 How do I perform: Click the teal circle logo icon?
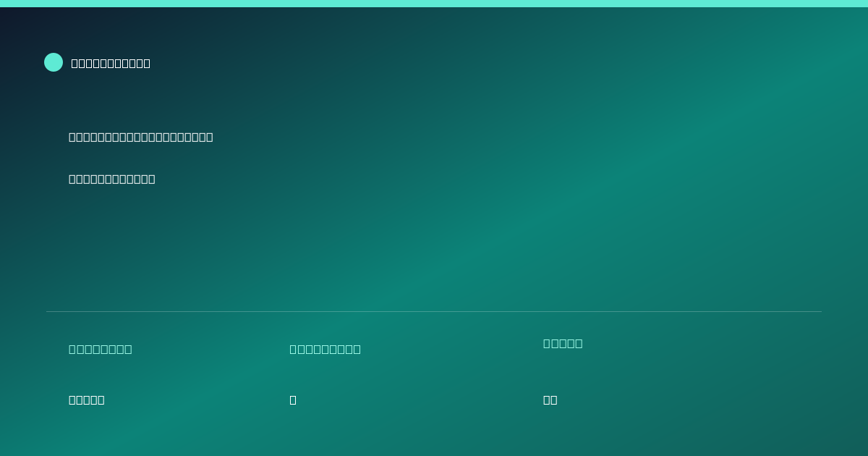[x=54, y=62]
